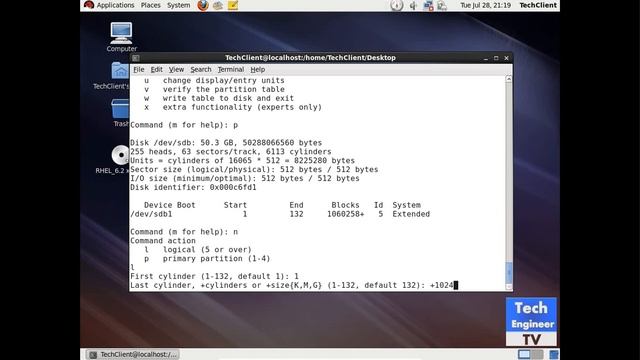This screenshot has height=360, width=640.
Task: Click the volume speaker icon
Action: click(413, 5)
